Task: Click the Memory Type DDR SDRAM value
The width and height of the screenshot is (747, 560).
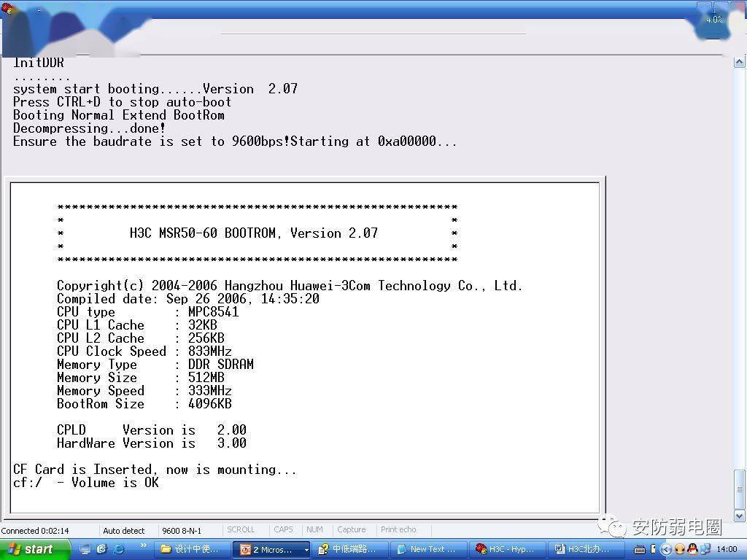Action: point(220,365)
